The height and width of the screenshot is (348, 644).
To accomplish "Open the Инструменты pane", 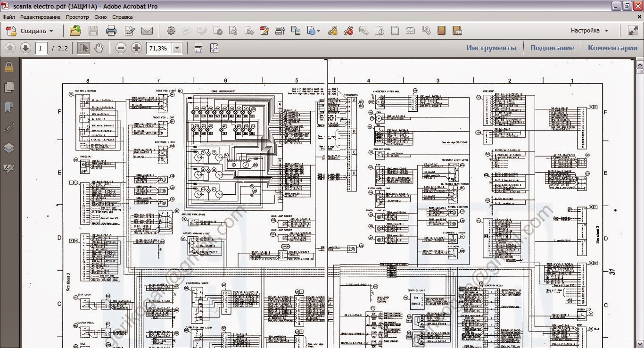I will click(x=491, y=48).
